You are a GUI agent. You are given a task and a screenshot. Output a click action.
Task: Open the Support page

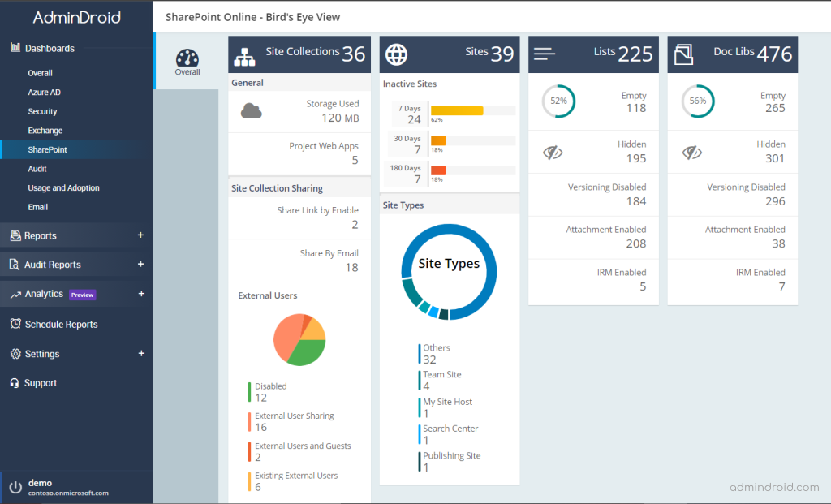(x=41, y=382)
